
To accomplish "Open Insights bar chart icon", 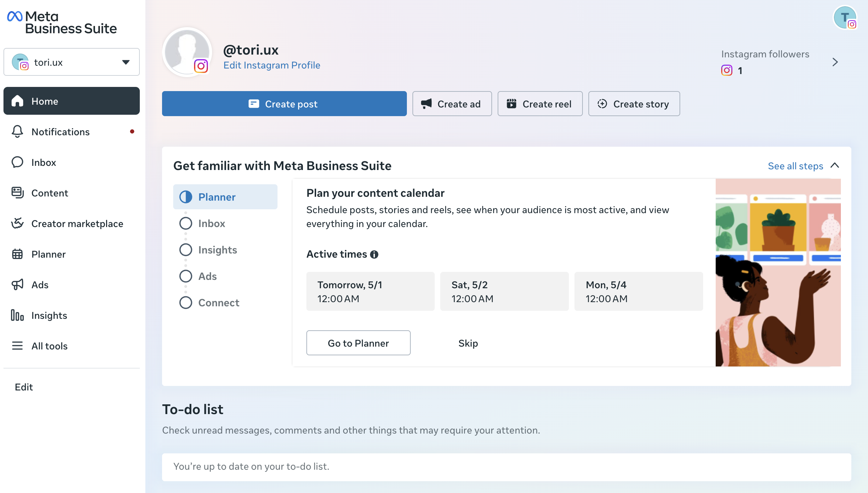I will 17,315.
